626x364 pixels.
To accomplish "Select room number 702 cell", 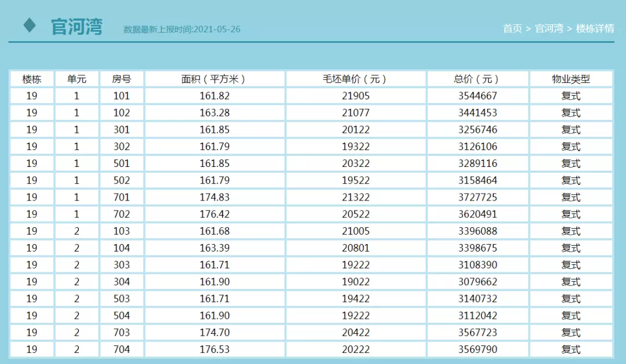I will coord(121,214).
